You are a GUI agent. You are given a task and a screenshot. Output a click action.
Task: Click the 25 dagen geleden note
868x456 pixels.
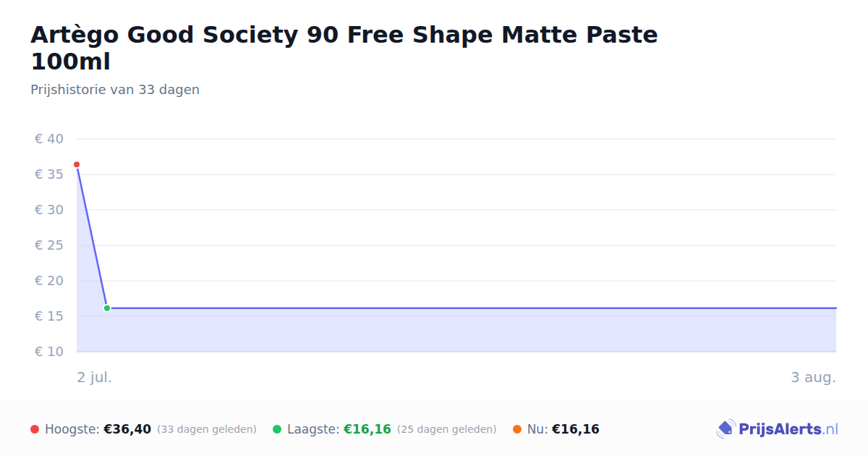(447, 429)
